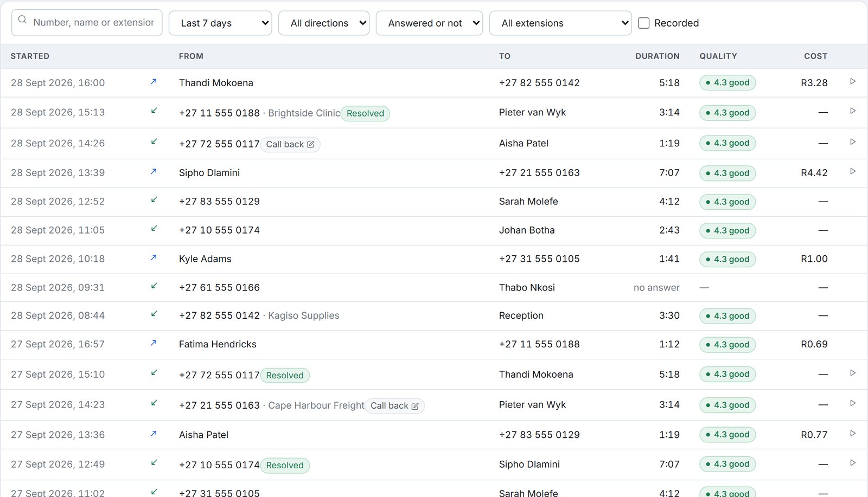868x497 pixels.
Task: Click timestamp 27 Sept 2026, 16:57
Action: pyautogui.click(x=58, y=344)
